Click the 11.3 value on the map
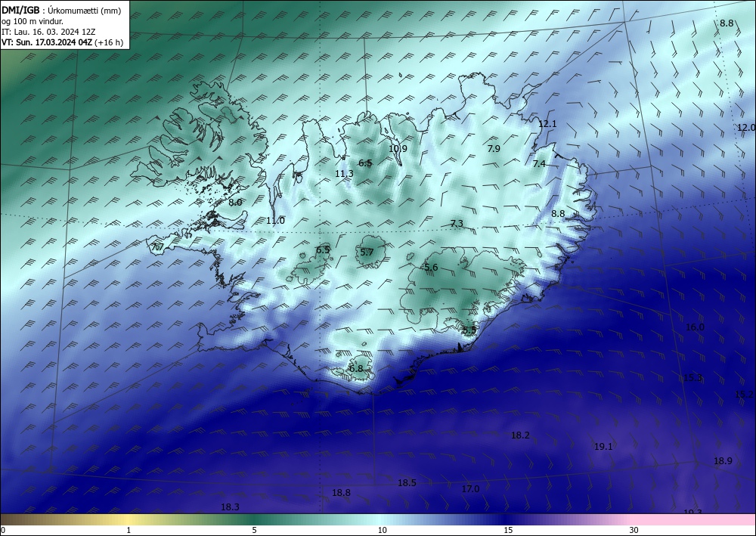Screen dimensions: 756x536 coord(344,174)
